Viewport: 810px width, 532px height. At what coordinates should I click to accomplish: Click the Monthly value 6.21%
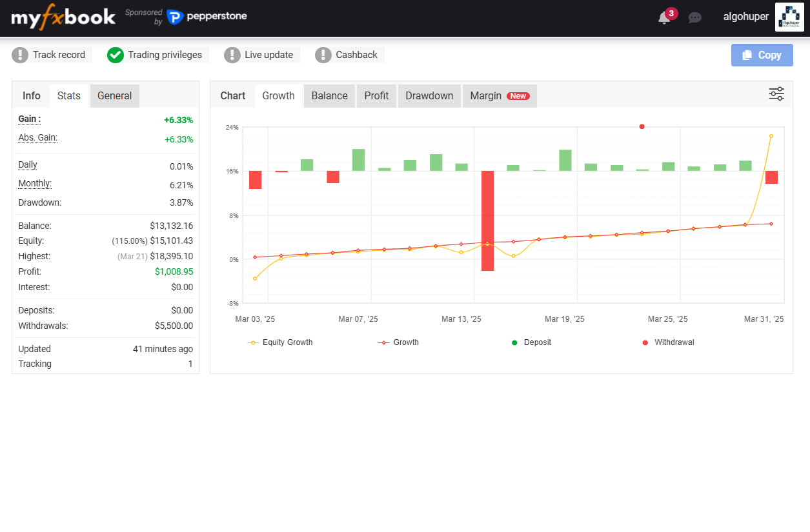(181, 185)
